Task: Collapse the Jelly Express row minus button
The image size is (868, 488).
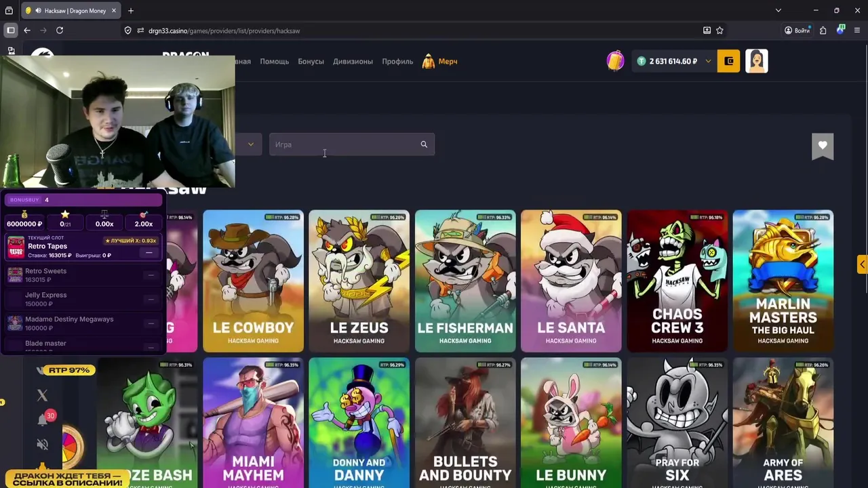Action: pos(151,300)
